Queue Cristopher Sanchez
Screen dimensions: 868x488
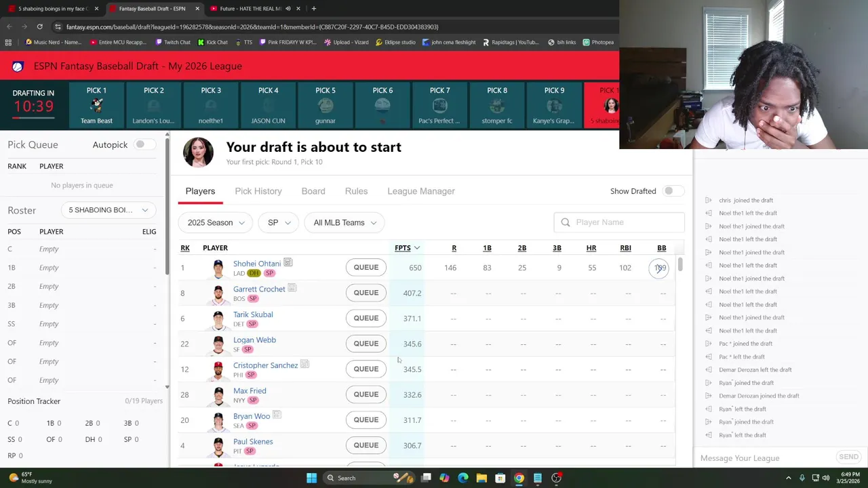pos(366,369)
